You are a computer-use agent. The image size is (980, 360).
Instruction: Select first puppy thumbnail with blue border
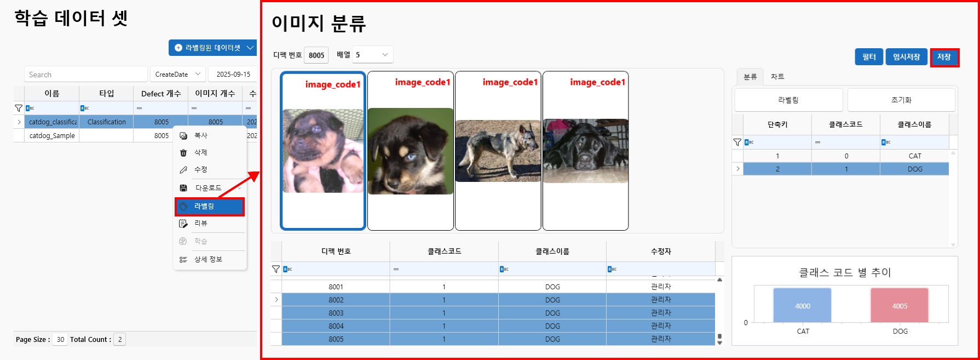coord(323,151)
